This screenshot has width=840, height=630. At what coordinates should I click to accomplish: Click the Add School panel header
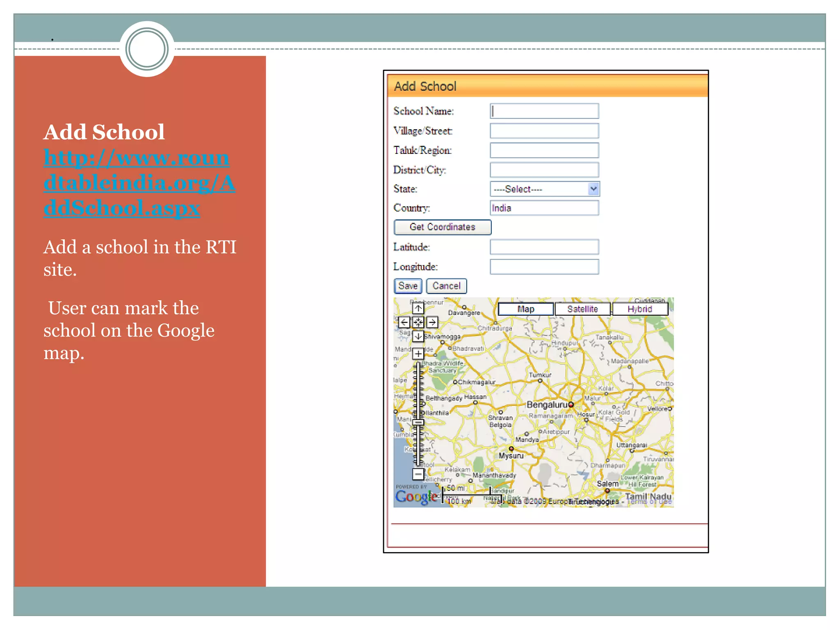548,86
